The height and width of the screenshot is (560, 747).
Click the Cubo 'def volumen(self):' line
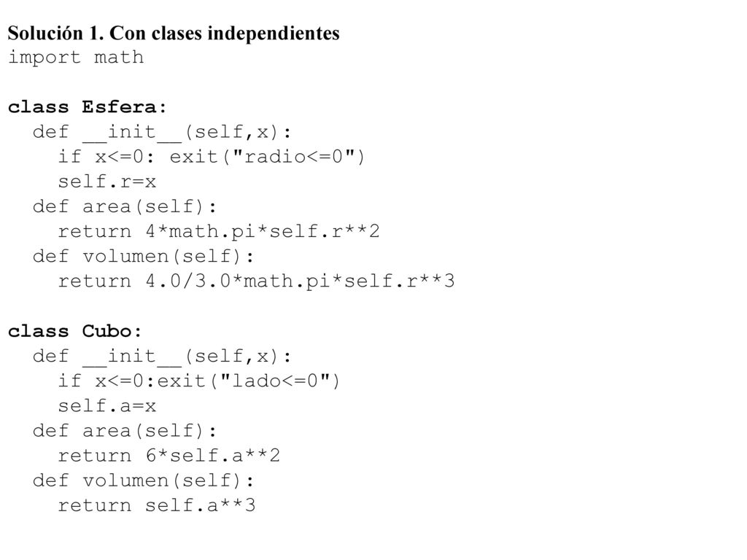pos(144,481)
